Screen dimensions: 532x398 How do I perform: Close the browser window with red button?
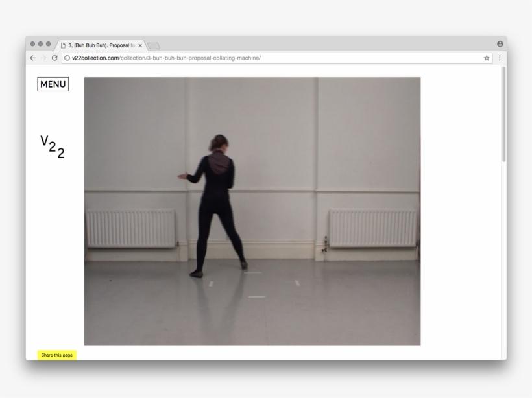pyautogui.click(x=33, y=44)
